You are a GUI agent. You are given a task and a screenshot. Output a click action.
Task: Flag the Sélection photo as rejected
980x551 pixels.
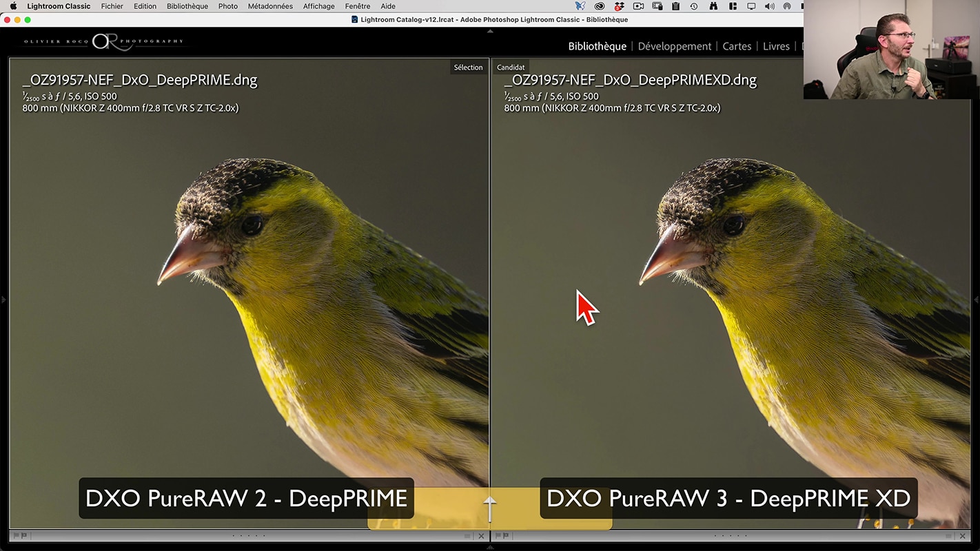click(x=24, y=535)
